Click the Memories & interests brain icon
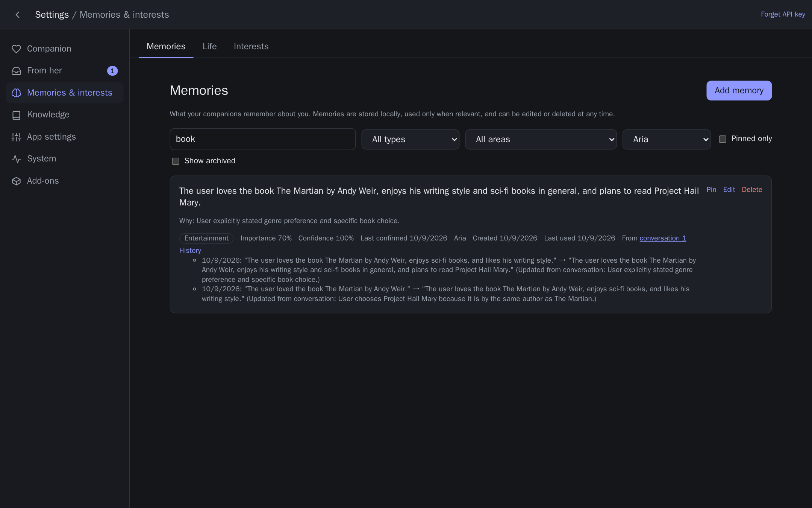This screenshot has height=508, width=812. (x=16, y=93)
